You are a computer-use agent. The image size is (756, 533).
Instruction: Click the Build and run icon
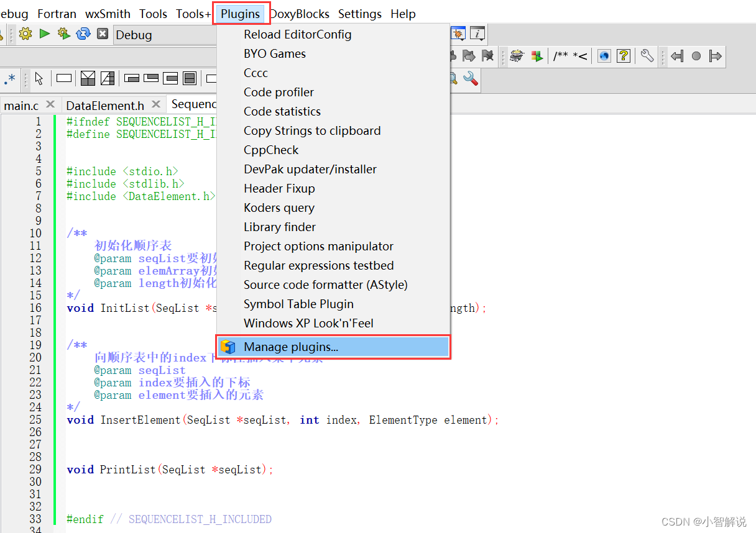click(x=63, y=34)
